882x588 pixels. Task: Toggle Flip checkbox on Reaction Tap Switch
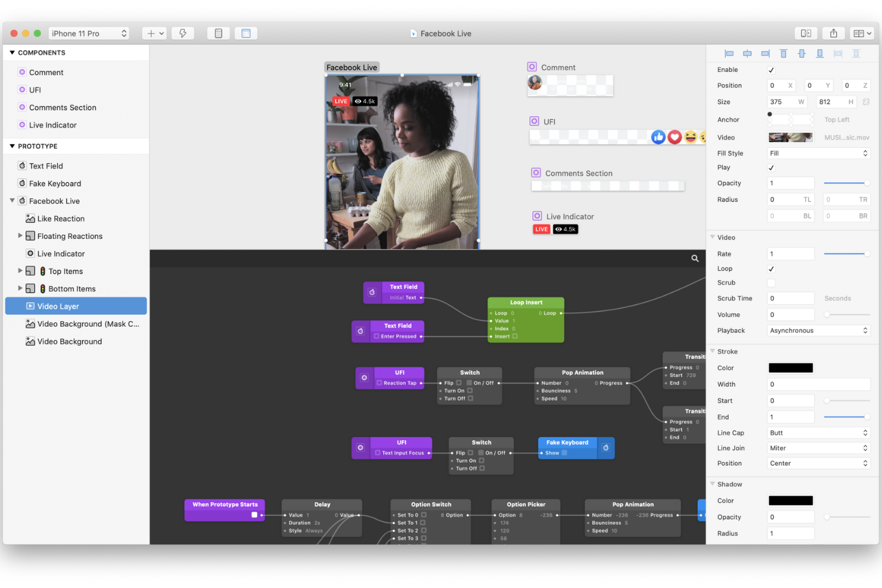pyautogui.click(x=459, y=383)
